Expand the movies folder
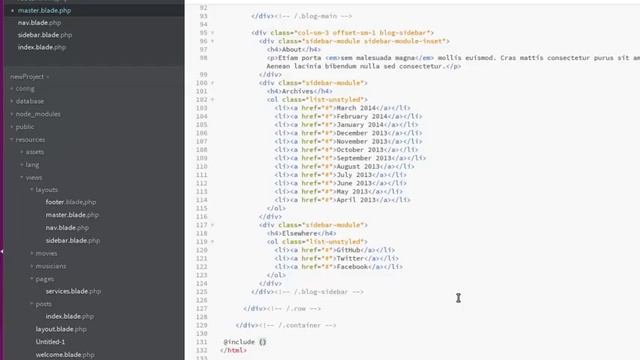Viewport: 640px width, 360px height. 32,253
